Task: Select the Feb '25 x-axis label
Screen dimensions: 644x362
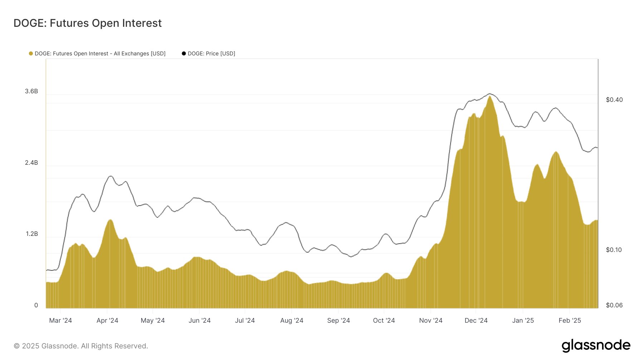Action: pos(570,321)
